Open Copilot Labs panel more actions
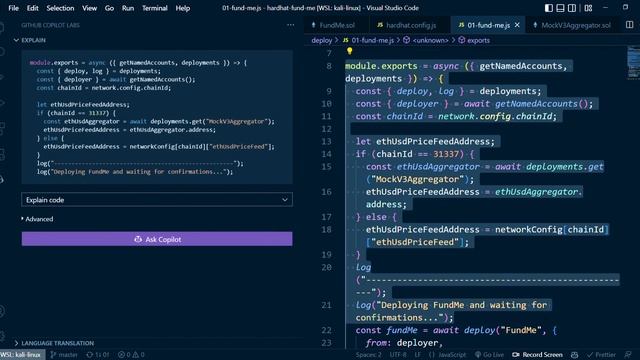 click(x=290, y=25)
